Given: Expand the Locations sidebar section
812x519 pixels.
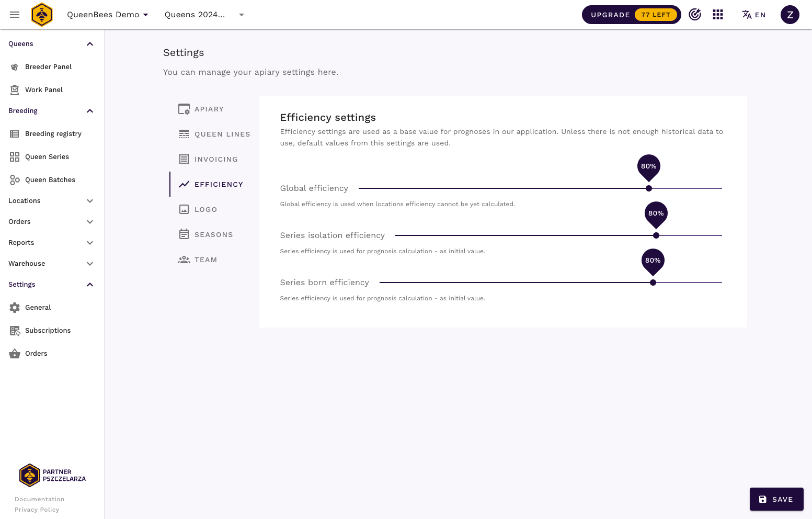Looking at the screenshot, I should 51,201.
